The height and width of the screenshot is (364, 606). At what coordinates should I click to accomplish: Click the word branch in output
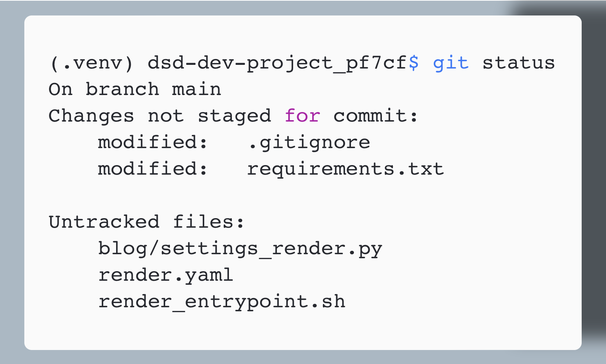[122, 90]
